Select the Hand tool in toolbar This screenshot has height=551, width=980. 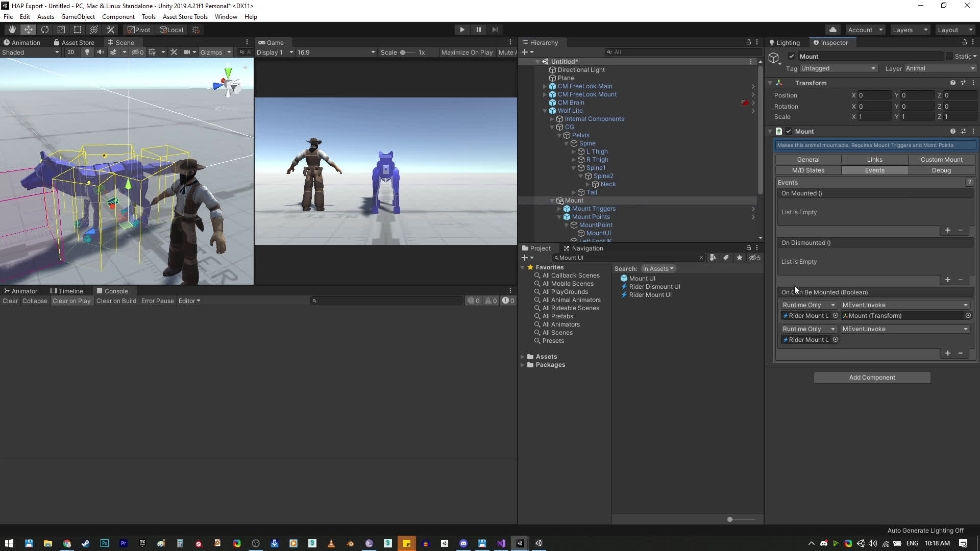point(12,30)
